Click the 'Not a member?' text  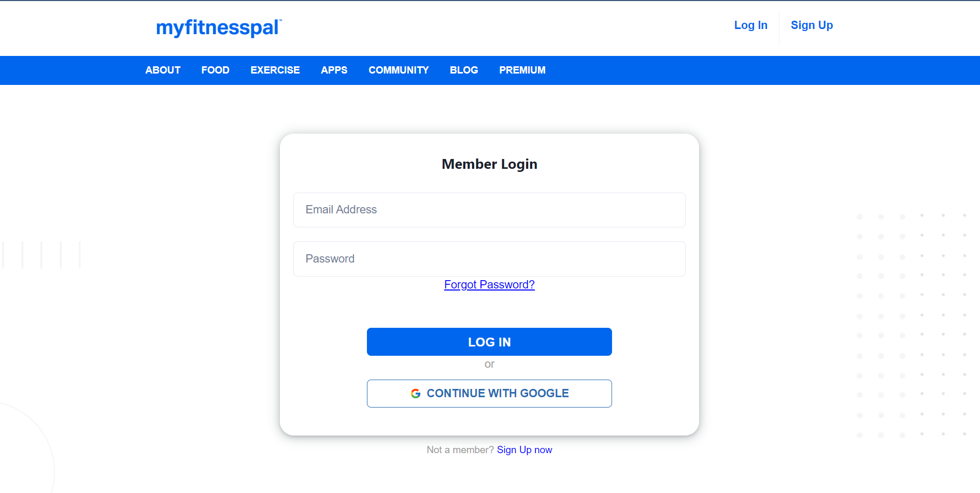(460, 450)
